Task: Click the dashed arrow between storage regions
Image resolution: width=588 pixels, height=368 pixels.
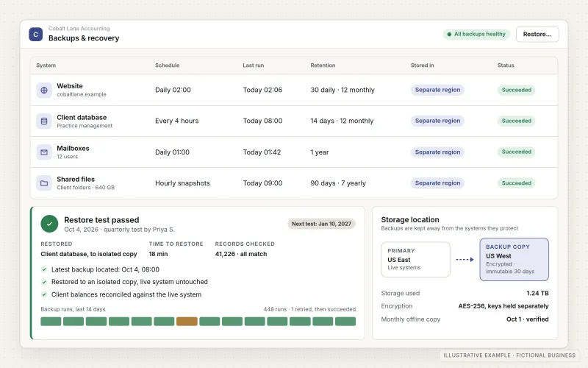Action: pyautogui.click(x=465, y=260)
